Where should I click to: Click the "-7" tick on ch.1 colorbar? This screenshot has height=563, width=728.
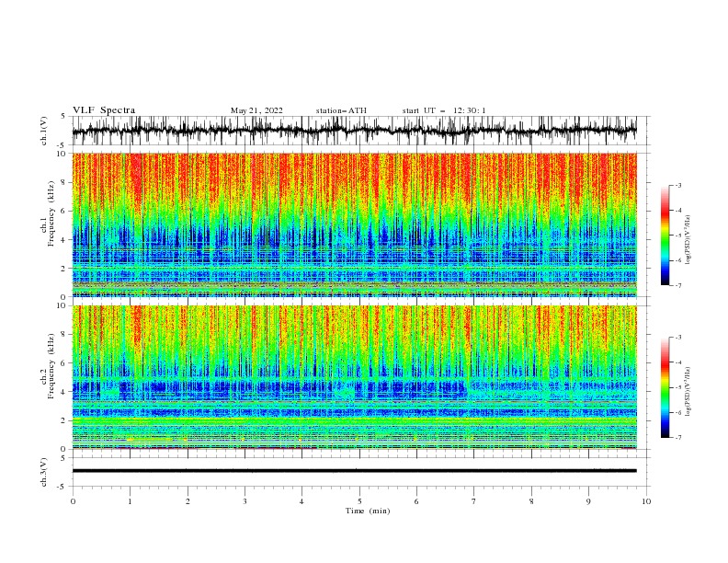(678, 285)
